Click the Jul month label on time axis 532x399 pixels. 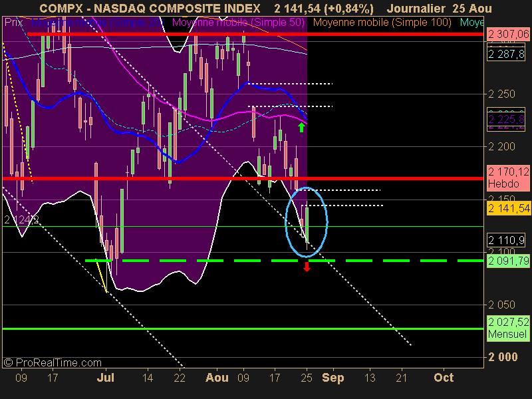point(106,378)
